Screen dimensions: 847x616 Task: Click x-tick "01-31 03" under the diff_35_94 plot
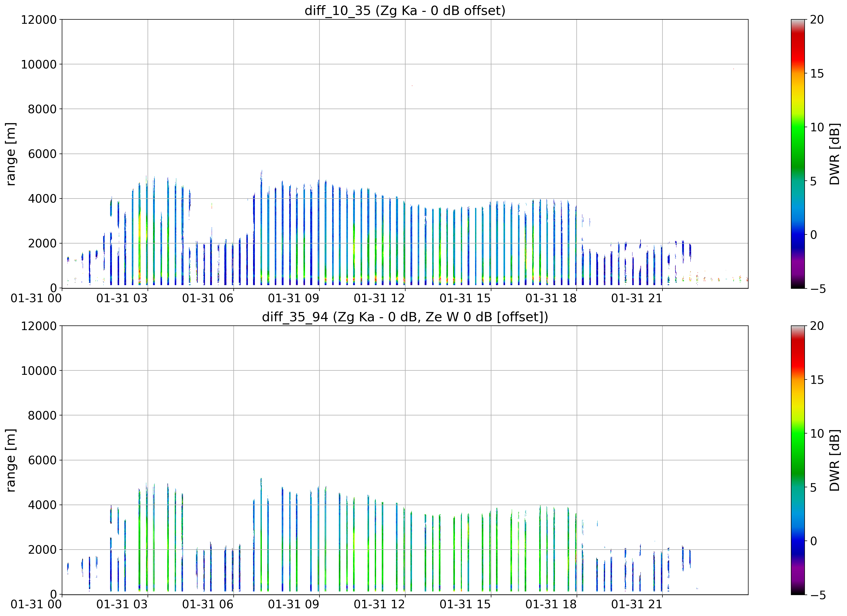122,604
